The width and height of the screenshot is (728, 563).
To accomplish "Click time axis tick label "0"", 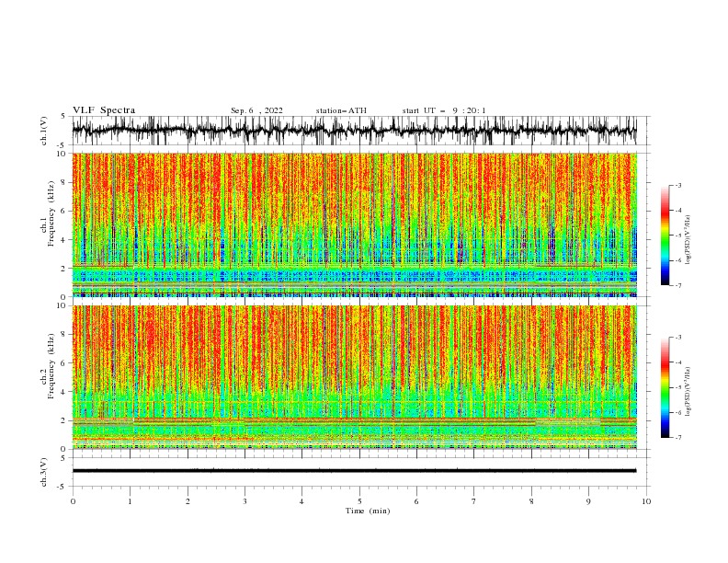I will tap(73, 501).
